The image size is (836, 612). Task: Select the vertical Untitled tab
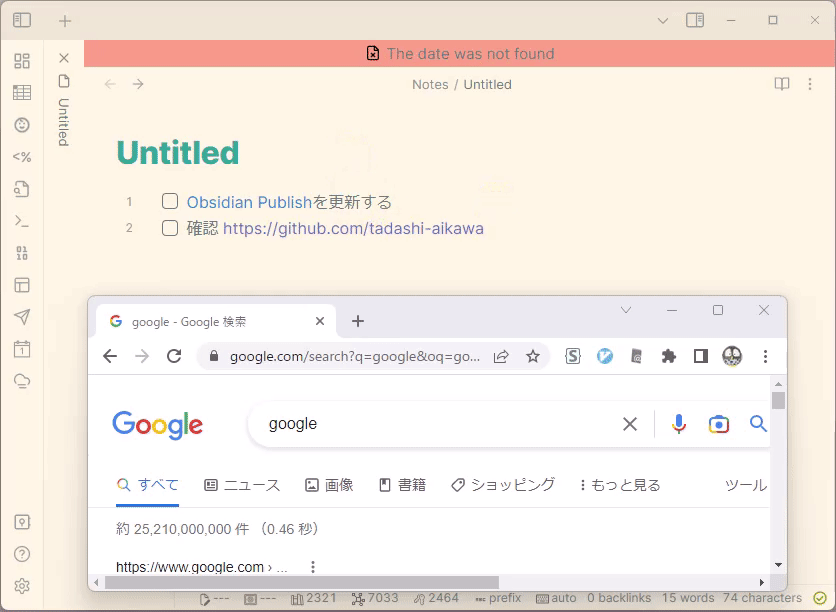pyautogui.click(x=64, y=122)
